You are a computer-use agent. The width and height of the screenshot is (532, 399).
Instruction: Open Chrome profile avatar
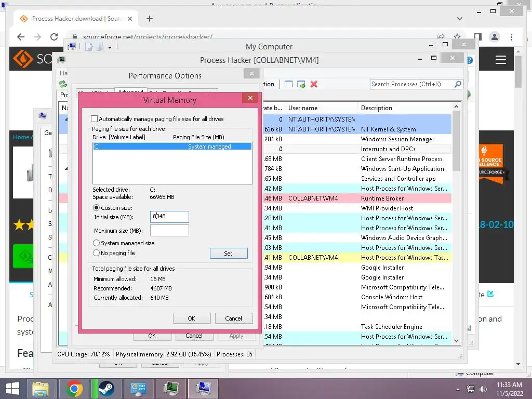tap(495, 37)
